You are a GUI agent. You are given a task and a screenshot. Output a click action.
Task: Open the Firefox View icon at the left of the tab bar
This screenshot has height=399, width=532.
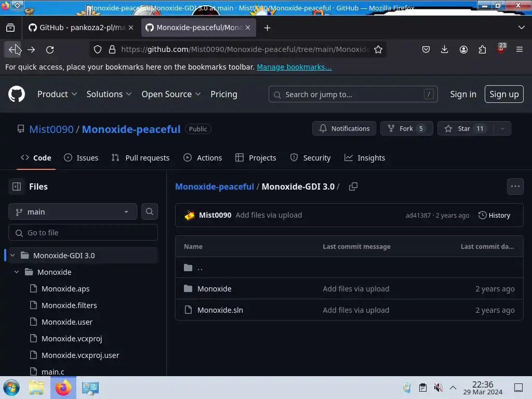[x=10, y=28]
